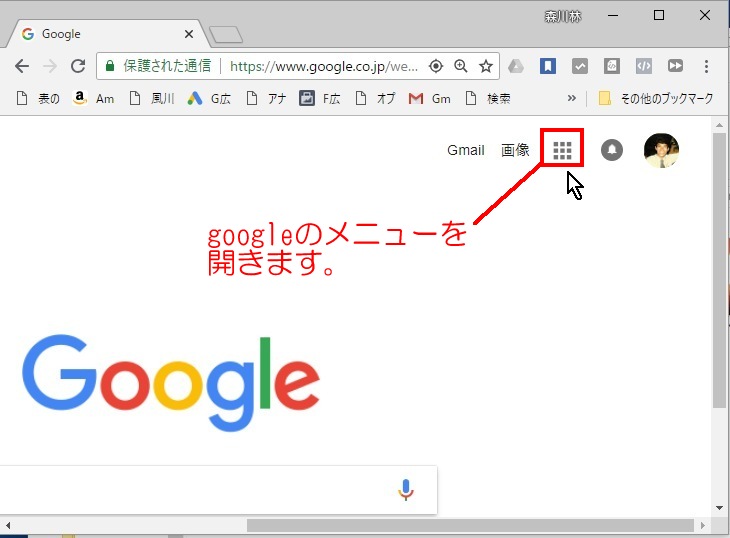Viewport: 730px width, 538px height.
Task: Open the code brackets extension
Action: 643,66
